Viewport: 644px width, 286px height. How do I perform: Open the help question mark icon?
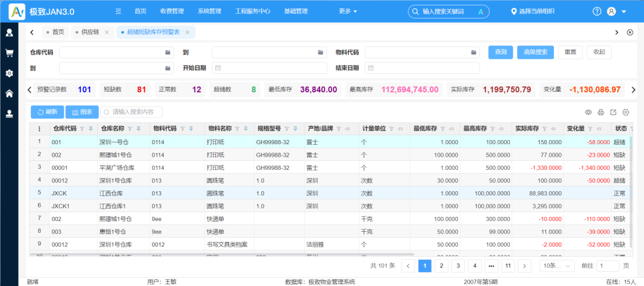point(597,11)
